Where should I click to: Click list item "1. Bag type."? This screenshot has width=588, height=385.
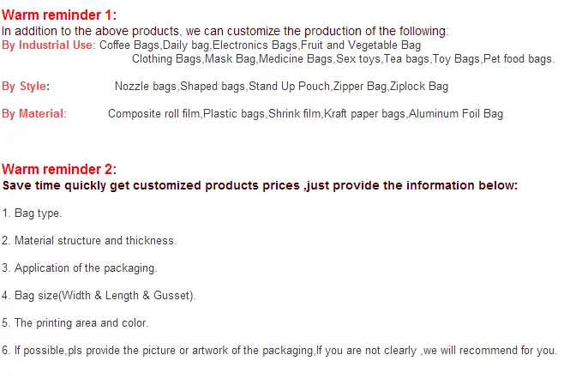tap(32, 214)
